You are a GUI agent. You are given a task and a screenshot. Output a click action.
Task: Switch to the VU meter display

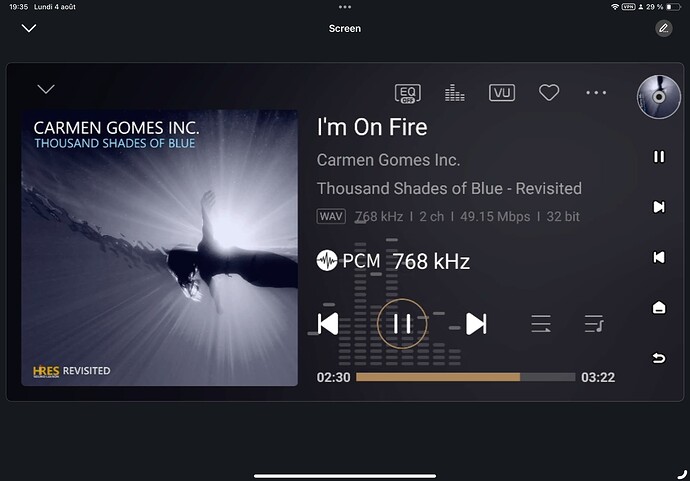coord(502,93)
